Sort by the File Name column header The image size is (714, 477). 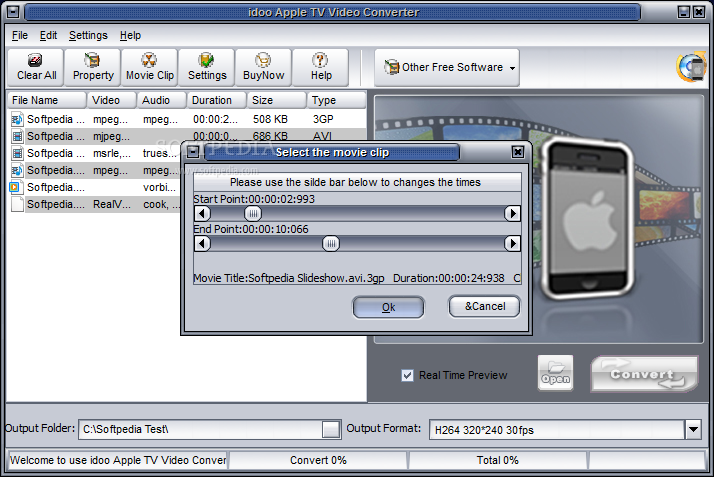[x=47, y=100]
